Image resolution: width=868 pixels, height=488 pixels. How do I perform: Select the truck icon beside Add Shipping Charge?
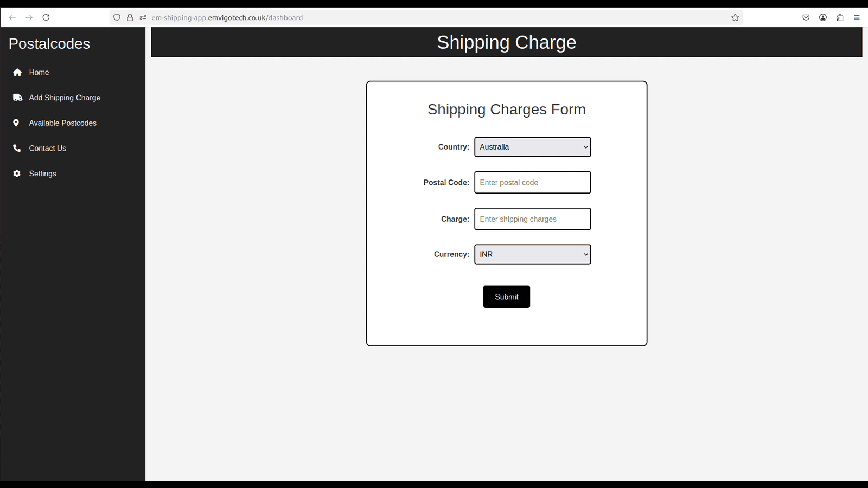[17, 98]
